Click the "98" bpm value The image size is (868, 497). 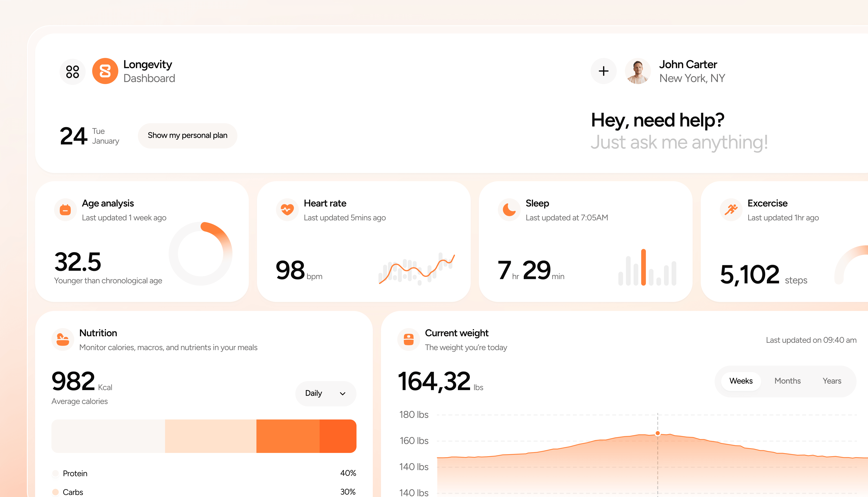pyautogui.click(x=290, y=270)
